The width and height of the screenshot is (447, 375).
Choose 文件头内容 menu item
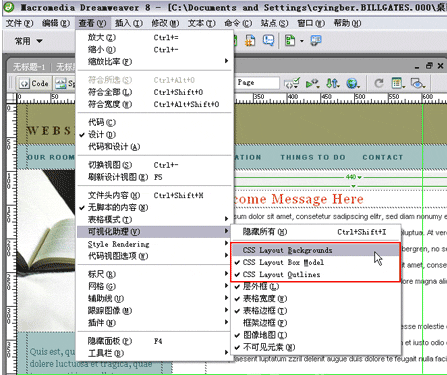click(x=154, y=195)
